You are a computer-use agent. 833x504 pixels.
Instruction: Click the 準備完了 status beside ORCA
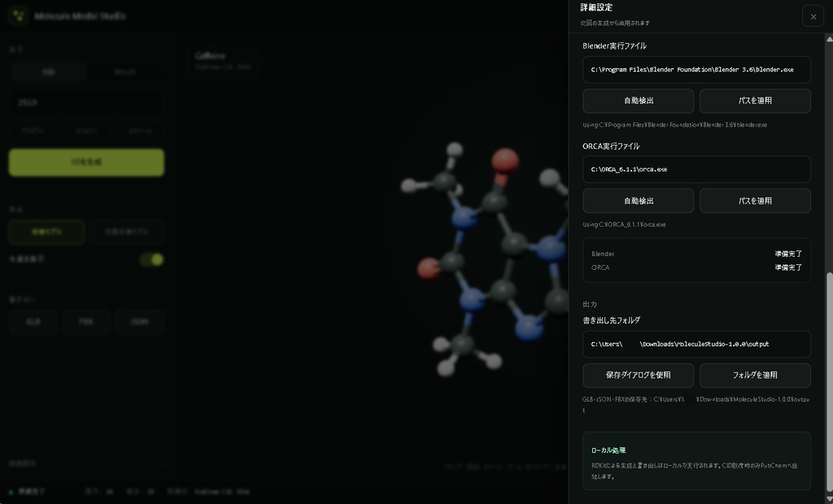pos(788,267)
